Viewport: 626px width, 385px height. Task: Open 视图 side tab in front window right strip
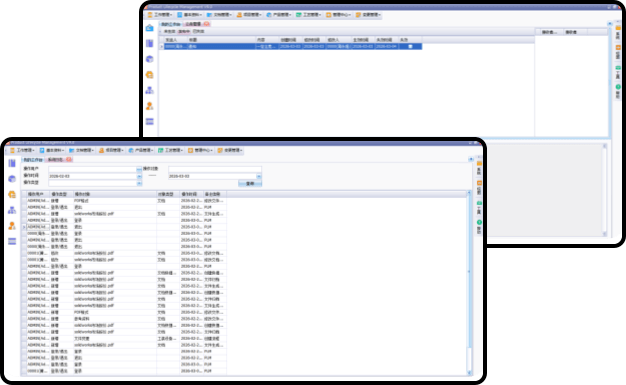[x=479, y=188]
